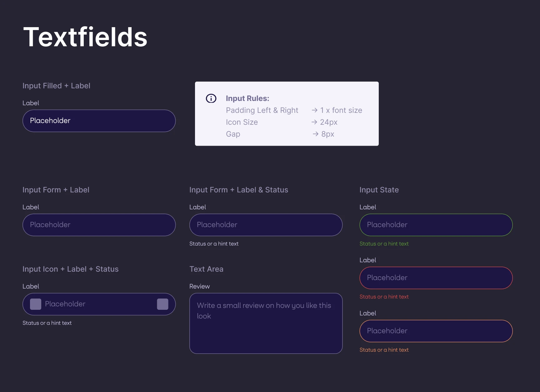Screen dimensions: 540x392
Task: Focus the filled Placeholder input field
Action: click(x=99, y=121)
